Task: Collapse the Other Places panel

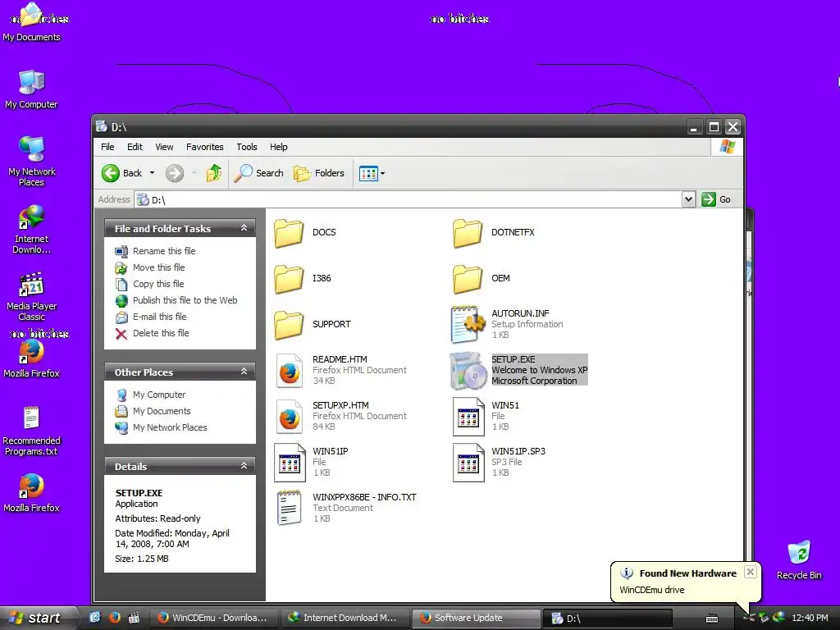Action: coord(244,372)
